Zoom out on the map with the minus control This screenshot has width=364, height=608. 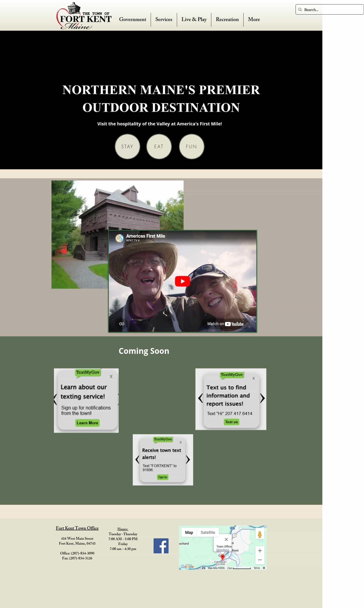[260, 560]
